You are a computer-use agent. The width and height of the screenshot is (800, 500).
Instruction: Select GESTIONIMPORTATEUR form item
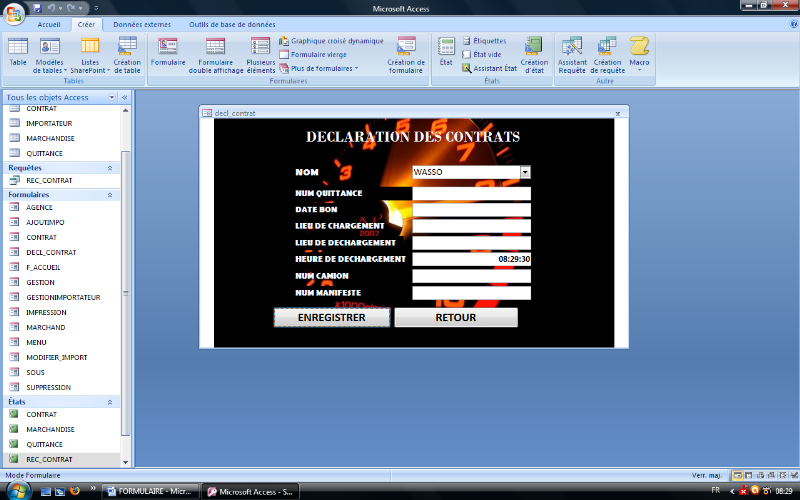[x=62, y=297]
